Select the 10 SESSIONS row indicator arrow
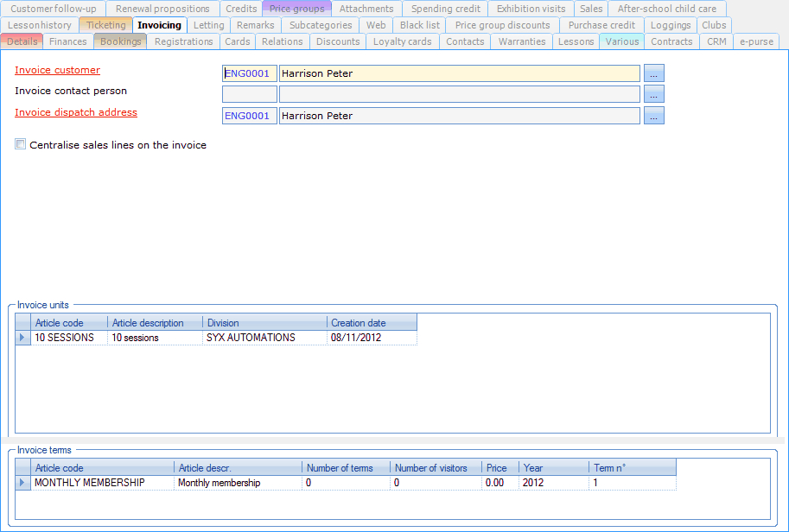 coord(22,338)
